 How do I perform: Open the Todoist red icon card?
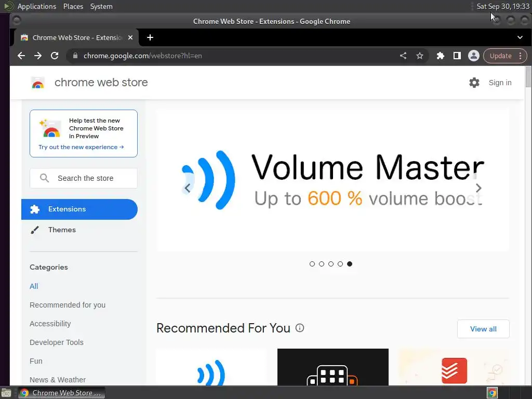point(454,367)
